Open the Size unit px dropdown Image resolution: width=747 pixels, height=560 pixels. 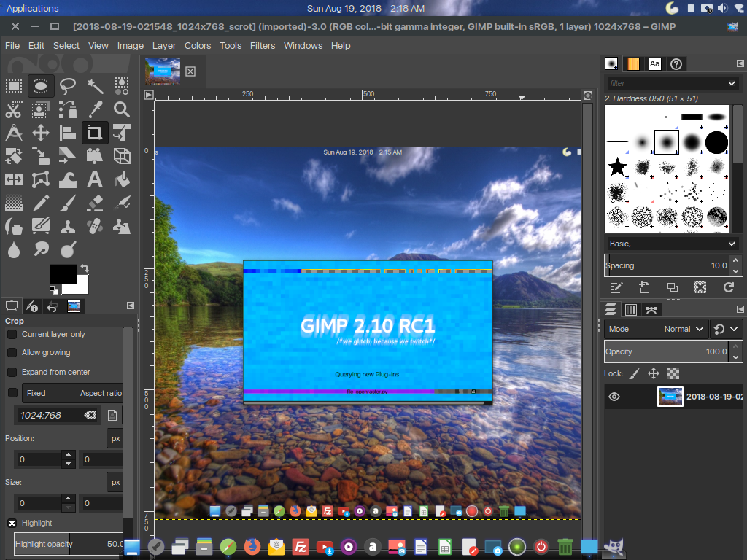point(115,483)
